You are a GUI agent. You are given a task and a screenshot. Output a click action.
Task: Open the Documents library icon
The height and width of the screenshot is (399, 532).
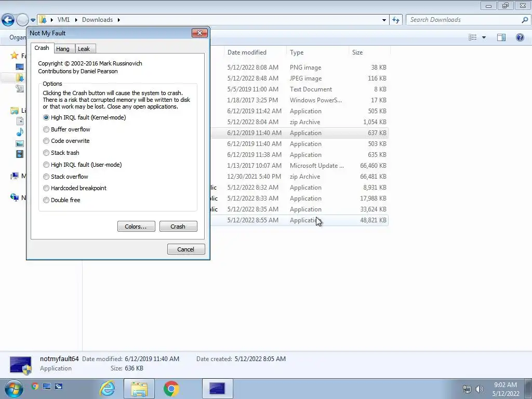coord(20,121)
